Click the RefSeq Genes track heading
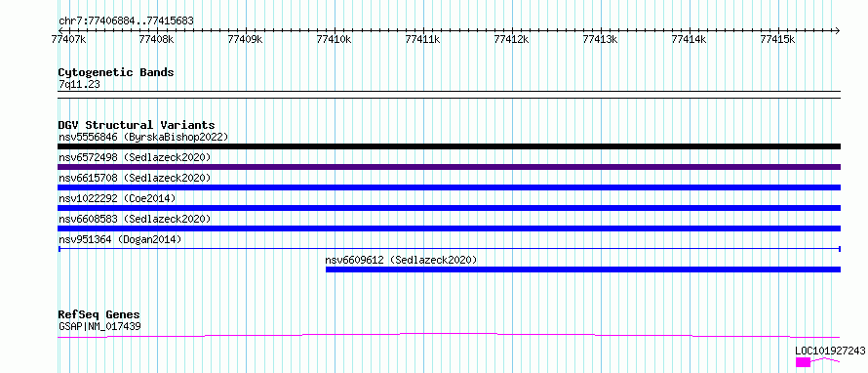The width and height of the screenshot is (868, 373). coord(99,314)
